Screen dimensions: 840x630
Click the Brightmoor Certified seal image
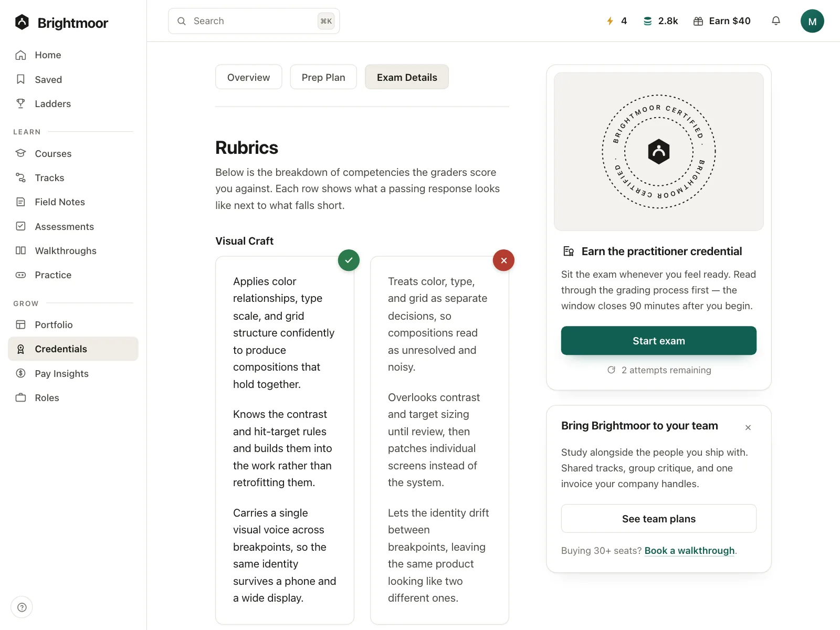659,152
